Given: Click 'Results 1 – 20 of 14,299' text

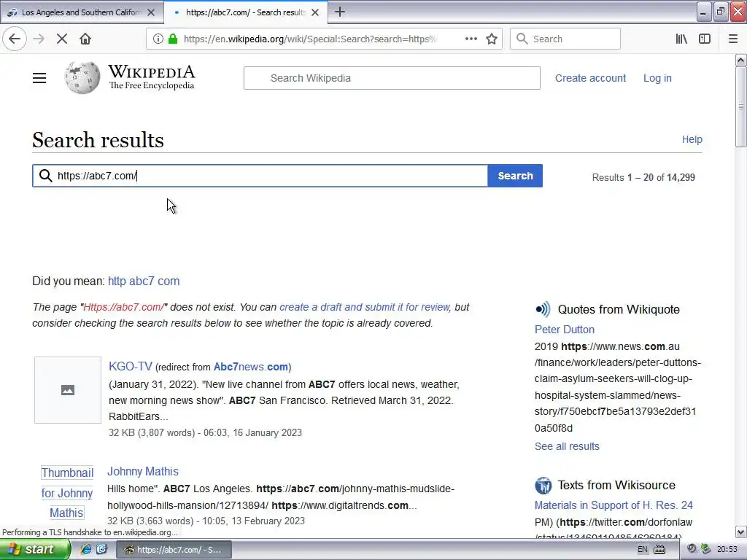Looking at the screenshot, I should (x=643, y=177).
